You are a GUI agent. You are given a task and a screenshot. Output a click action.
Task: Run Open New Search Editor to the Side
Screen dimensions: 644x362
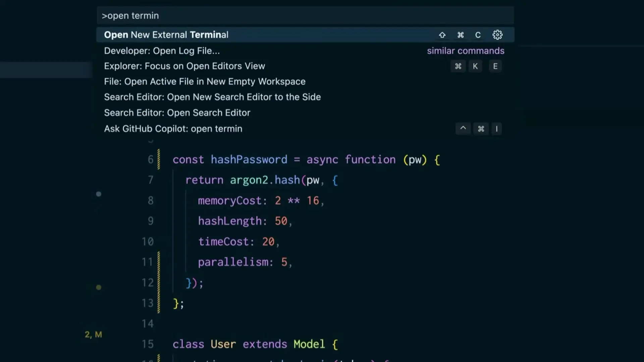[305, 97]
